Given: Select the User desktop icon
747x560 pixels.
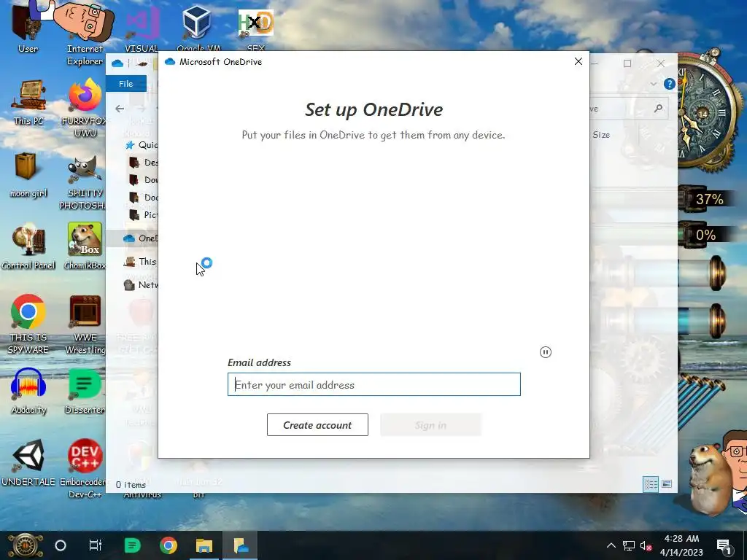Looking at the screenshot, I should click(28, 27).
